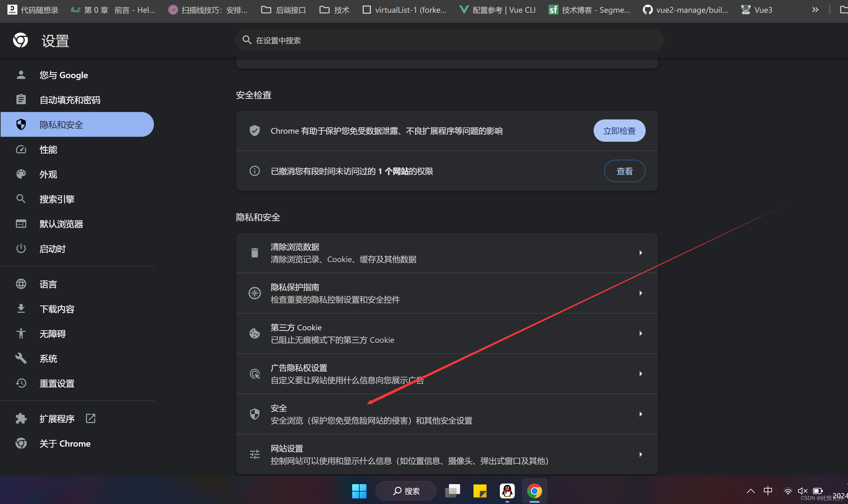Go to 重置设置 in sidebar

point(57,383)
